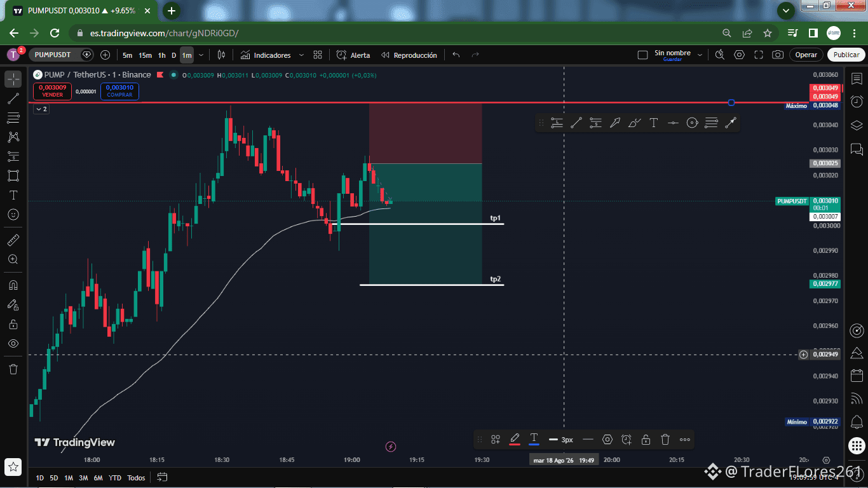The width and height of the screenshot is (868, 488).
Task: Add alert on drawing via clock-plus icon
Action: click(627, 439)
